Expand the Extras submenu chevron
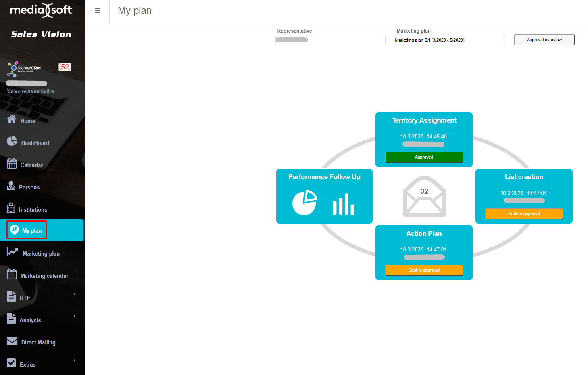 pyautogui.click(x=75, y=360)
